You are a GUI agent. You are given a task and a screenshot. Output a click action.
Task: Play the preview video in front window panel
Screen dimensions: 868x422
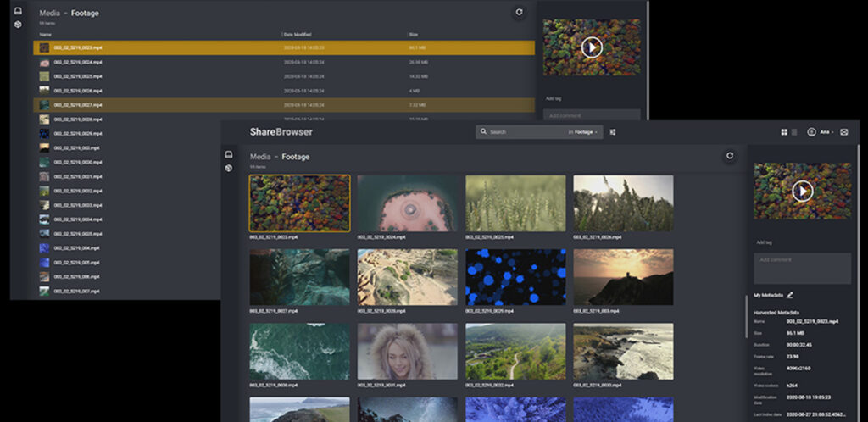[803, 191]
